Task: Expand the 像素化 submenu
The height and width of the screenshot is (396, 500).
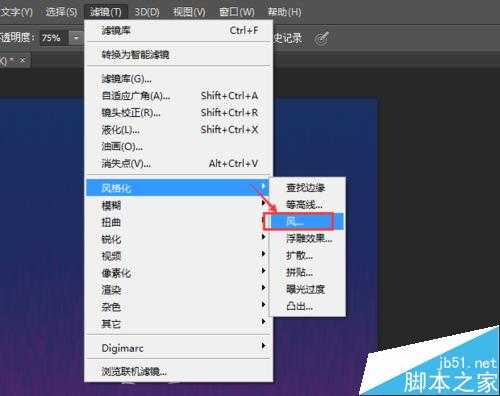Action: point(177,273)
